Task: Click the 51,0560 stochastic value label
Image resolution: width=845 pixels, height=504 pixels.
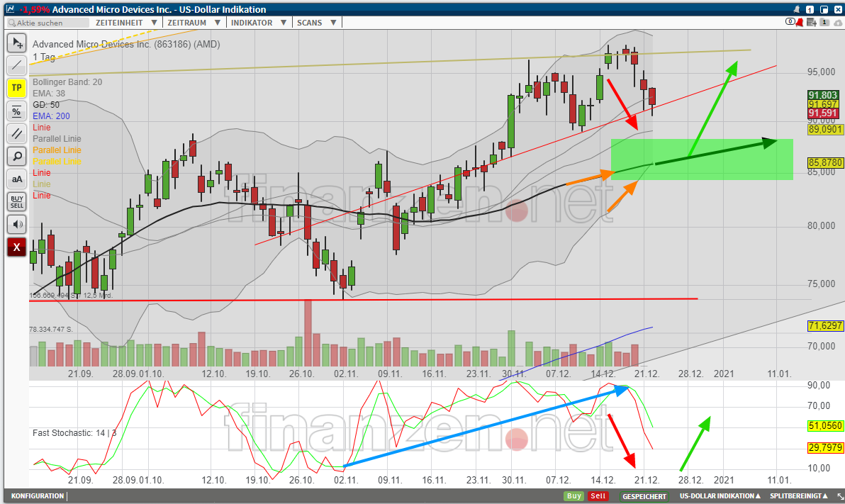Action: coord(825,426)
